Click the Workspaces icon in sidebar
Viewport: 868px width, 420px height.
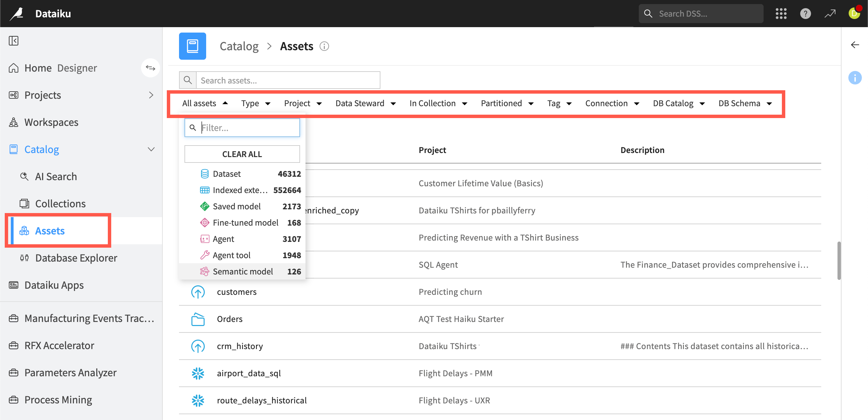[14, 122]
